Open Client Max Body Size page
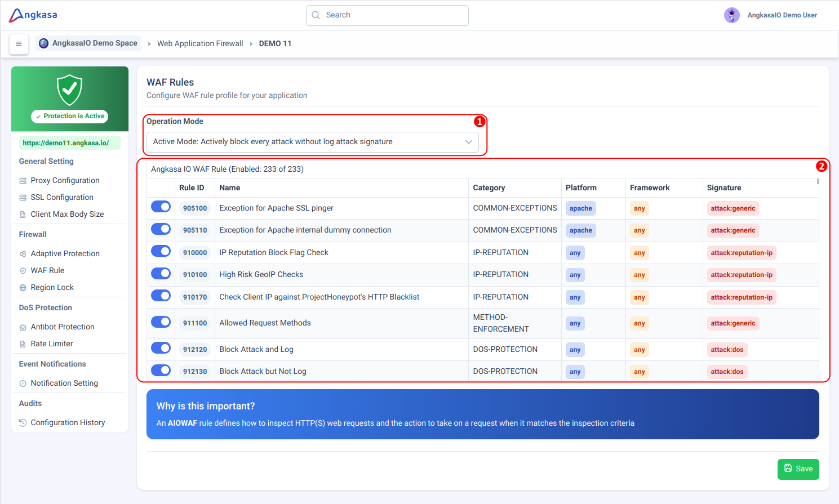 [67, 214]
